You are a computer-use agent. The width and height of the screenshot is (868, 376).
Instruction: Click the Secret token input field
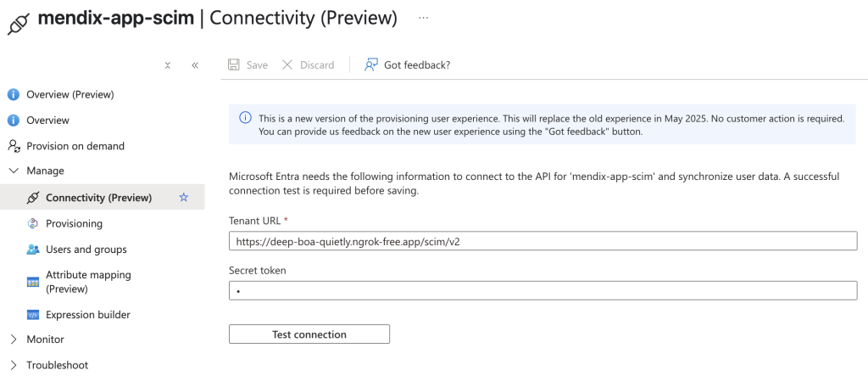(x=543, y=290)
